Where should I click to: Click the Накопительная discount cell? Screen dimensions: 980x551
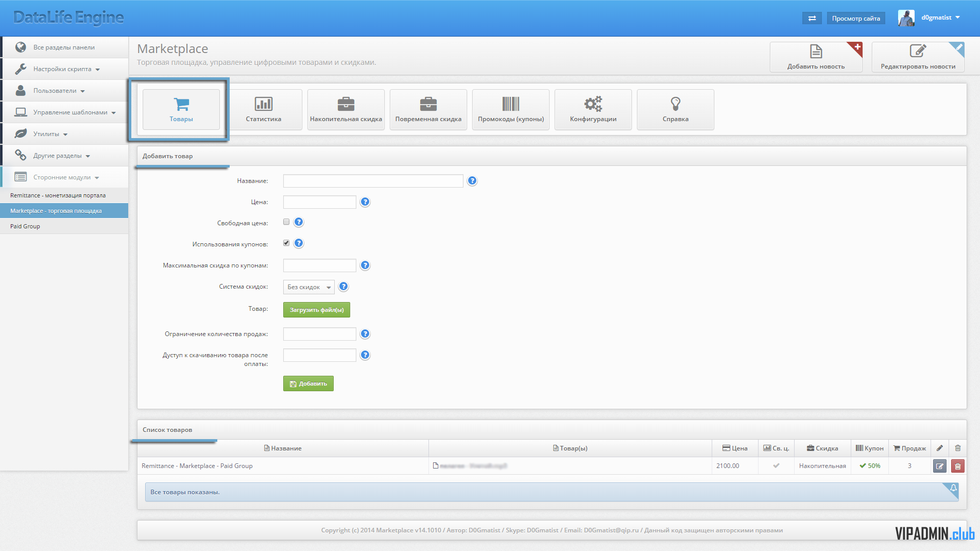822,466
